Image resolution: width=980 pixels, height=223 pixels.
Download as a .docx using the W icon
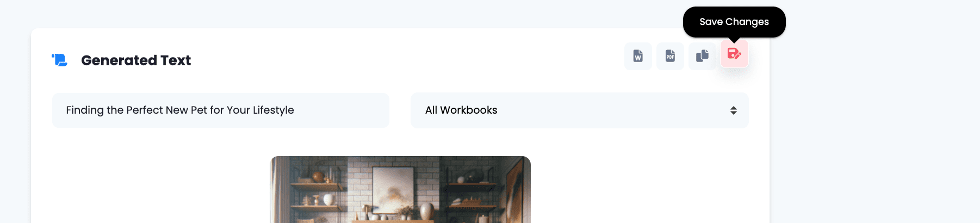click(638, 56)
